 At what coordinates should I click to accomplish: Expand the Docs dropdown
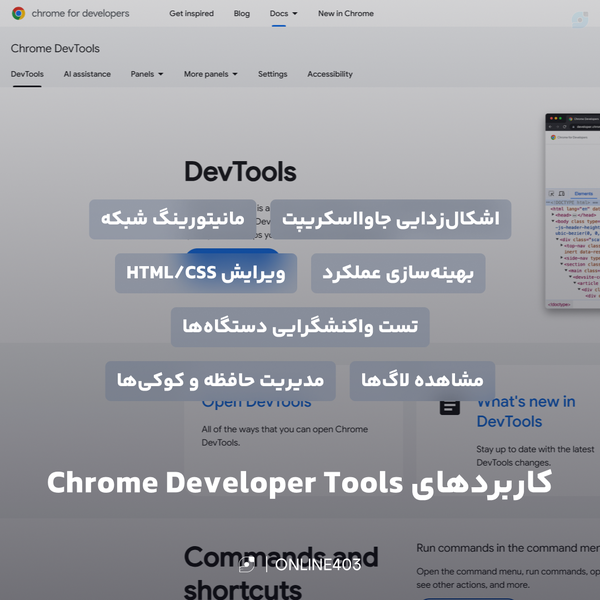[283, 13]
